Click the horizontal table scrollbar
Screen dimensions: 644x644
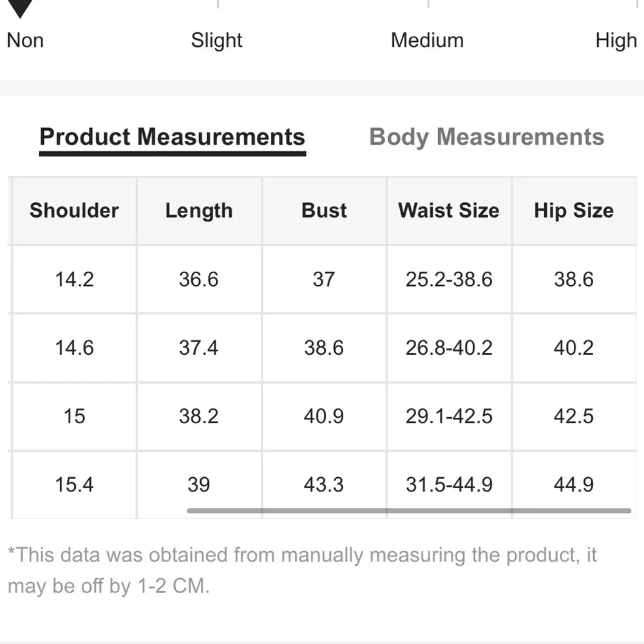pyautogui.click(x=408, y=511)
